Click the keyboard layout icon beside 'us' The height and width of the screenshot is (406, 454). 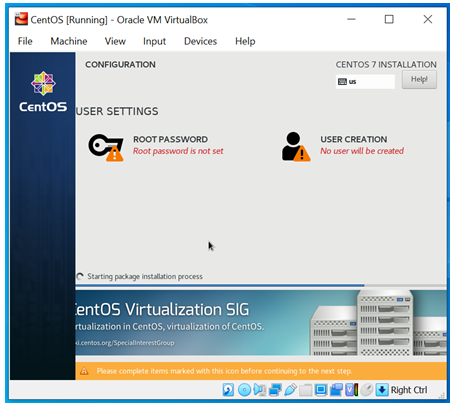click(x=342, y=82)
